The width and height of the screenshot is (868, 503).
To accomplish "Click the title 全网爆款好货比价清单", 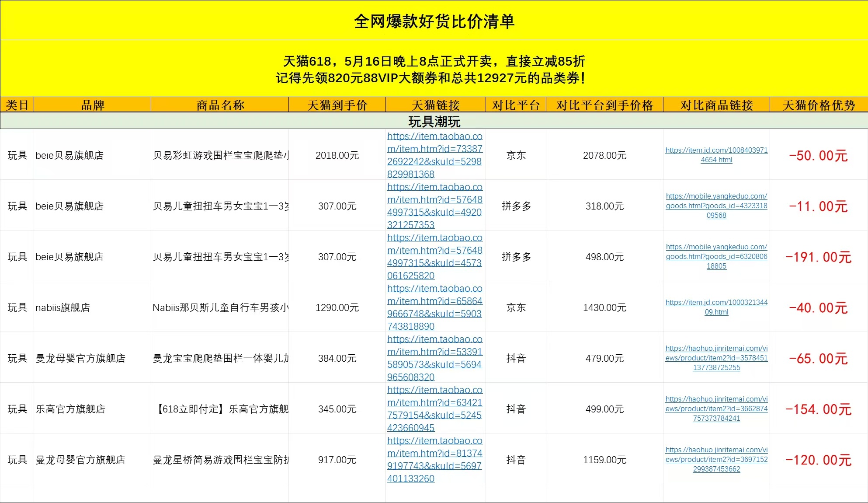I will 434,21.
